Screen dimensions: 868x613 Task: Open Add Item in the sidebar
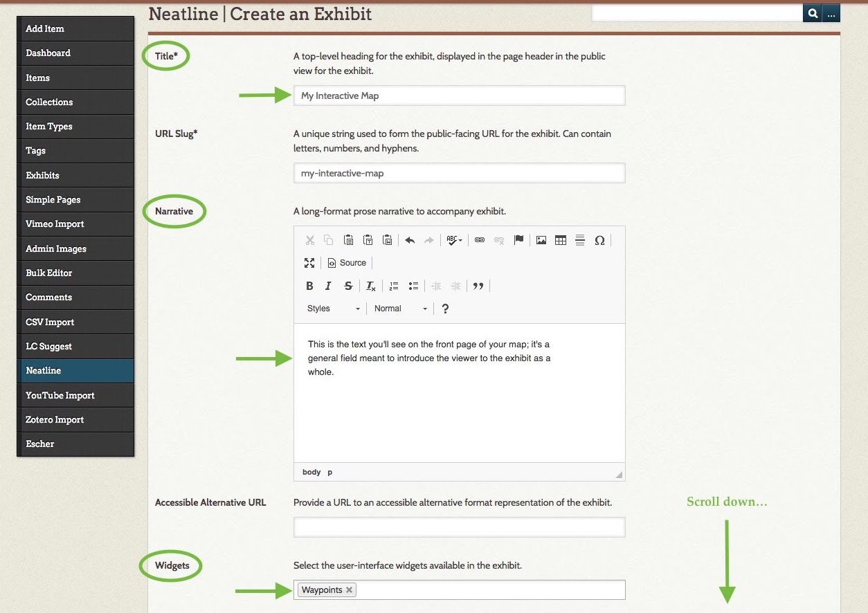75,29
